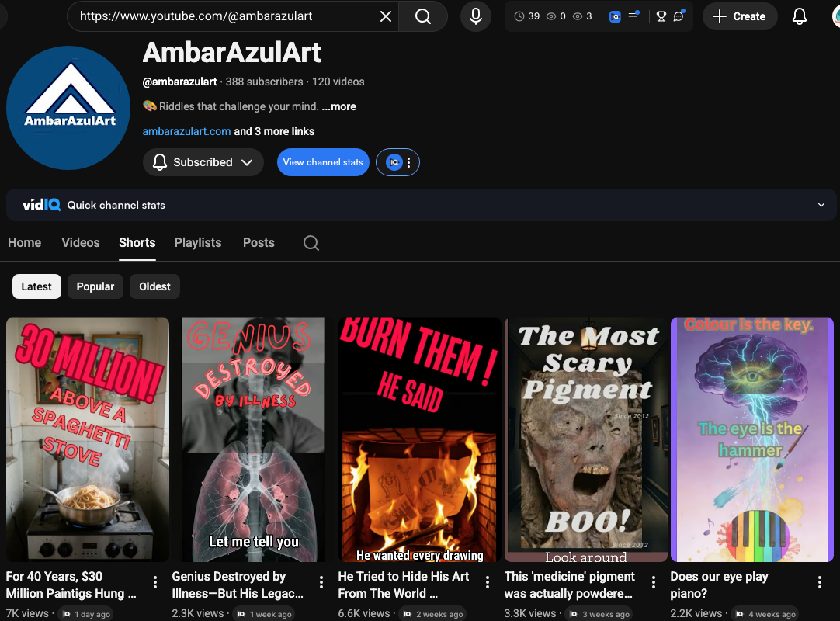Viewport: 840px width, 621px height.
Task: Select the Latest sort filter
Action: [36, 286]
